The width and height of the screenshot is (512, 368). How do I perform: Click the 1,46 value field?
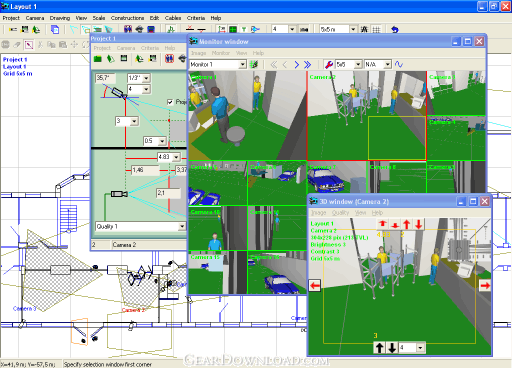point(145,170)
